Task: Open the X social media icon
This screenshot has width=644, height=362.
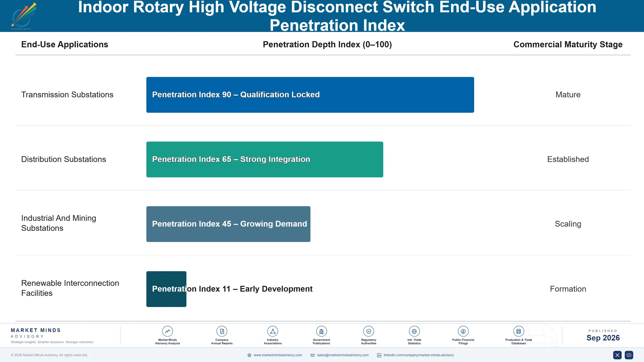Action: (617, 355)
